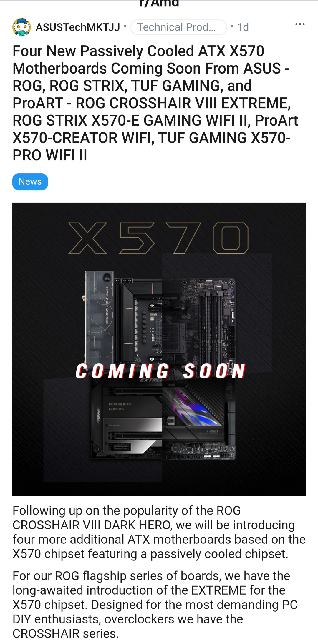The height and width of the screenshot is (644, 318).
Task: Open the three-dot post options menu
Action: pyautogui.click(x=300, y=24)
